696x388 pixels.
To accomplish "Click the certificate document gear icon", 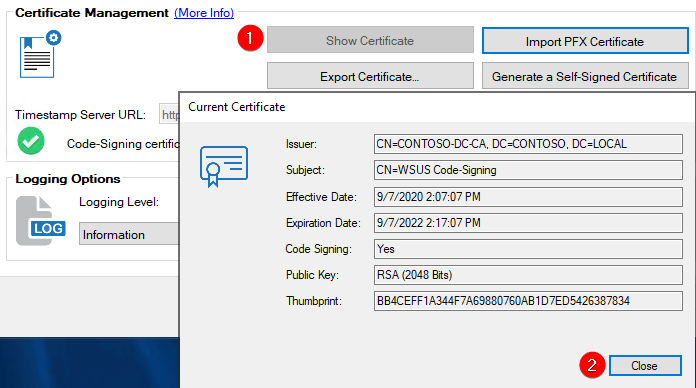I will (40, 54).
